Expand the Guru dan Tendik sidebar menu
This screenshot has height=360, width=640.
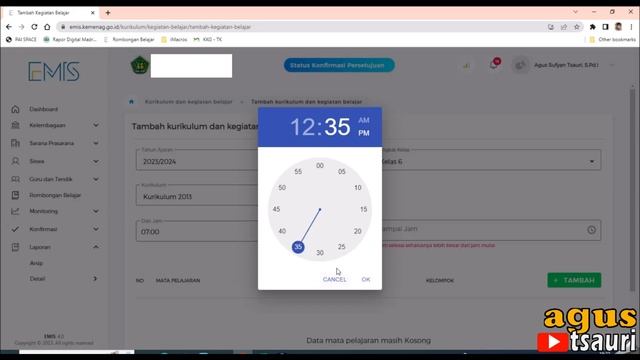[x=55, y=179]
